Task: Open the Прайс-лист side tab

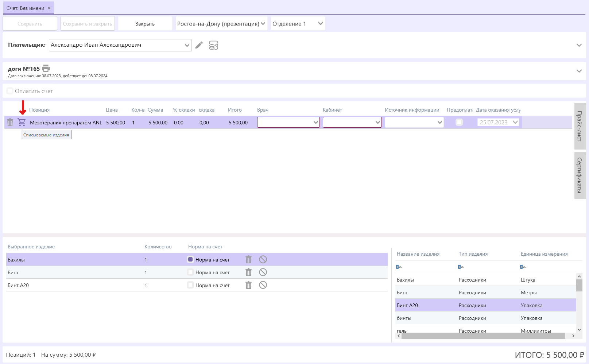Action: [x=580, y=126]
